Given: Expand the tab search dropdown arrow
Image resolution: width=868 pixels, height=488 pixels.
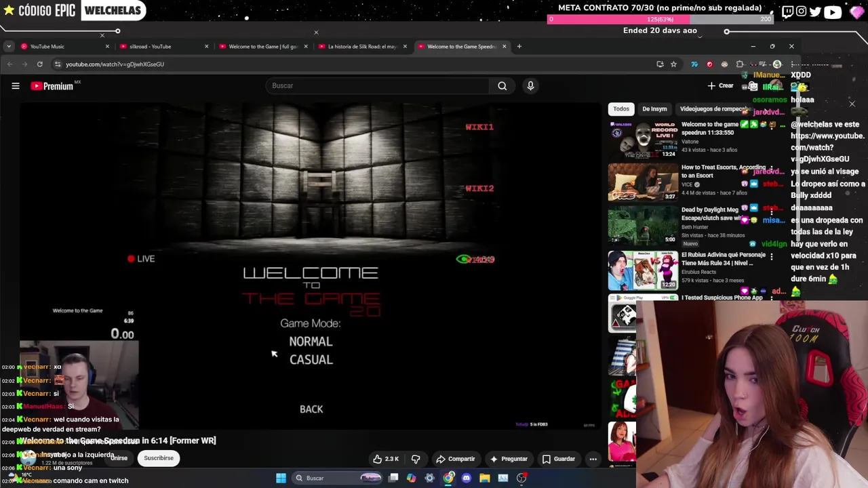Looking at the screenshot, I should click(x=8, y=47).
